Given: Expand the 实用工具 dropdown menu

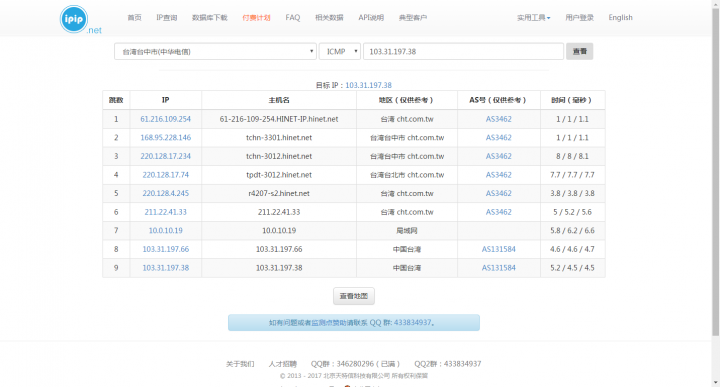Looking at the screenshot, I should point(534,17).
